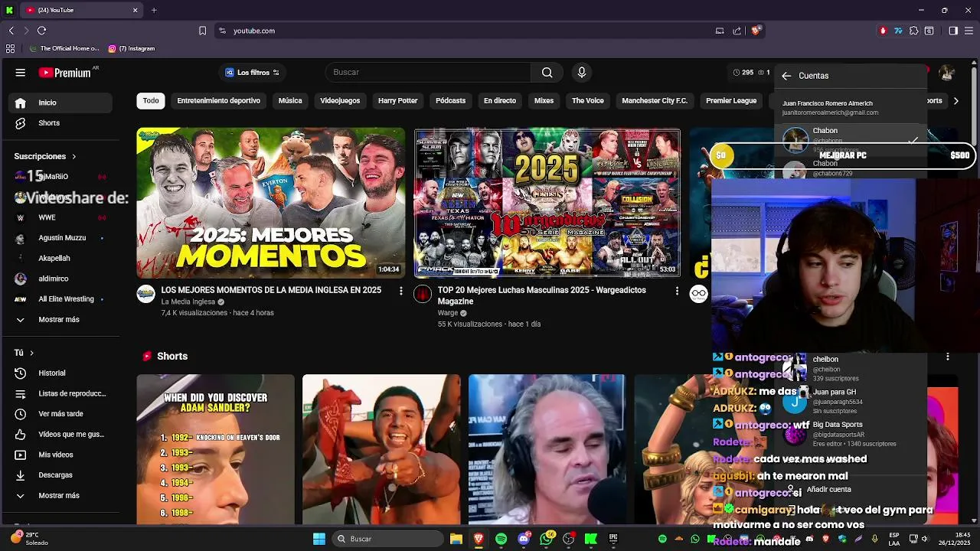Go to Inicio in the sidebar

tap(60, 103)
